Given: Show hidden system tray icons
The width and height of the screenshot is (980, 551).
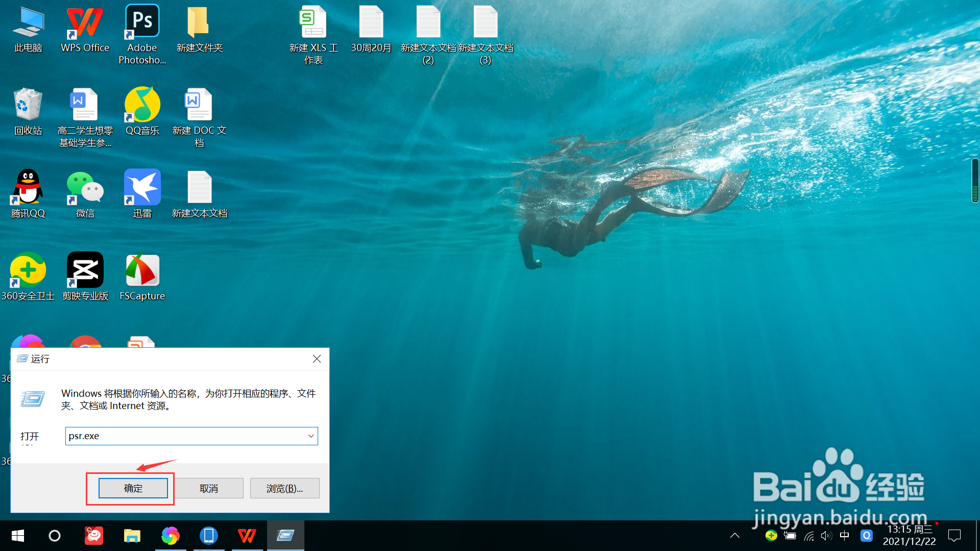Looking at the screenshot, I should (735, 536).
